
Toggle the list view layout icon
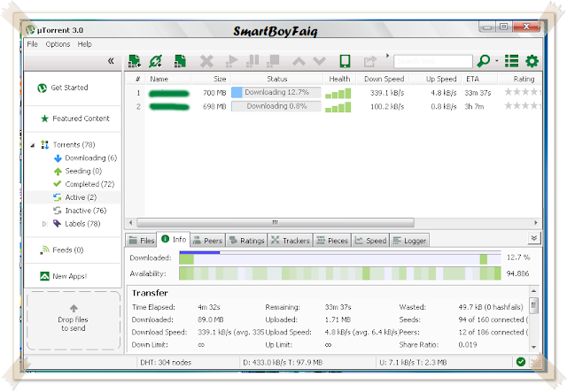tap(512, 61)
